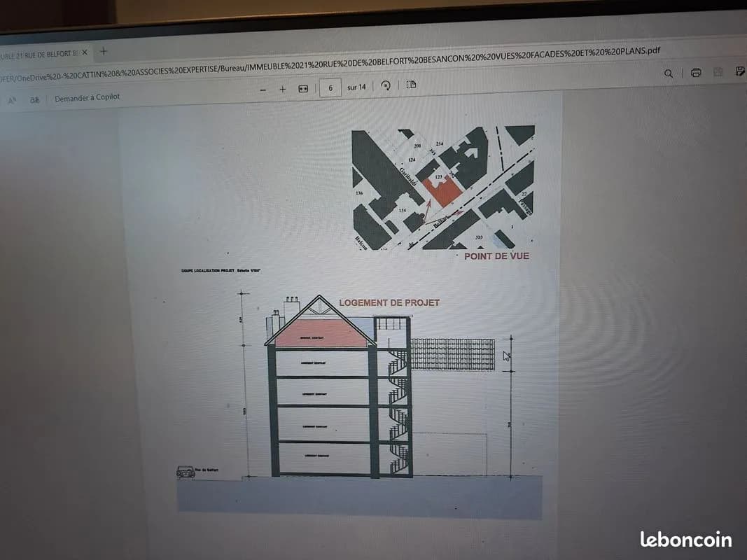Screen dimensions: 747x560
Task: Open the page view options icon
Action: tap(411, 85)
